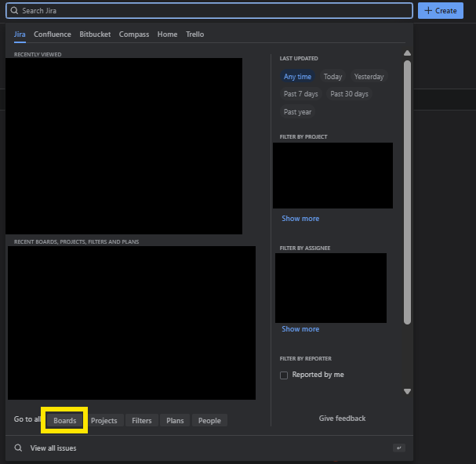Expand Show more under Filter by assignee
The image size is (476, 464).
[x=300, y=329]
